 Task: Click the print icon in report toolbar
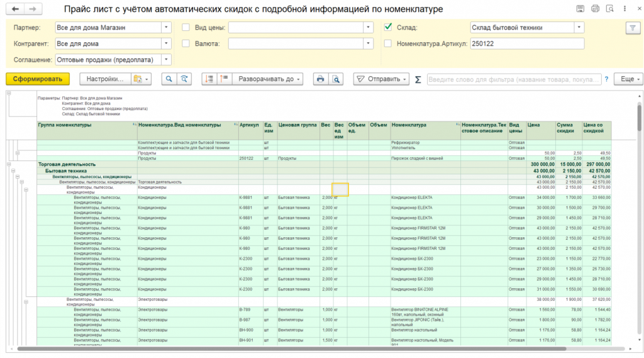pos(321,79)
